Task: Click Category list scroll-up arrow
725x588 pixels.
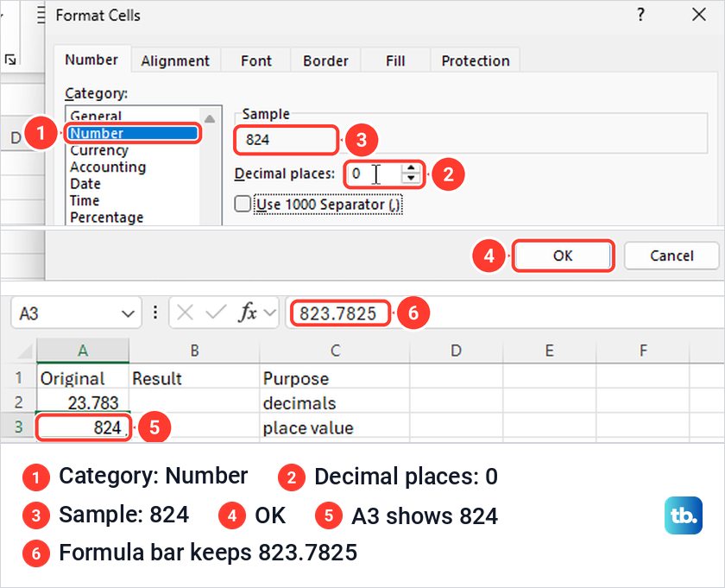Action: [x=210, y=119]
